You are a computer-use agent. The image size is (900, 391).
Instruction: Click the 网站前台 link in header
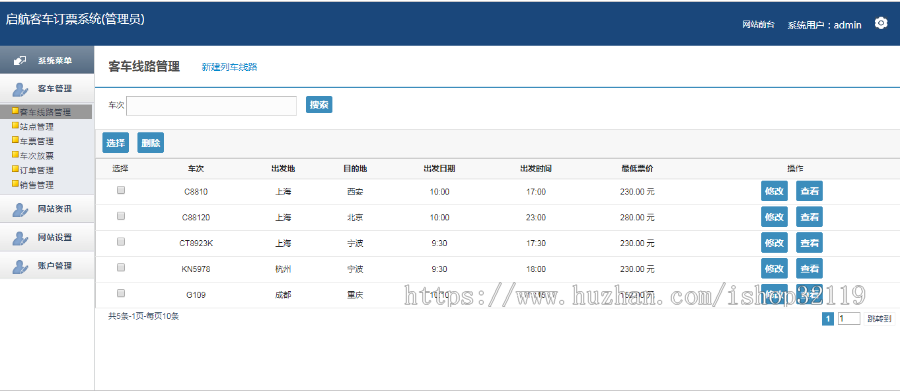pyautogui.click(x=758, y=25)
